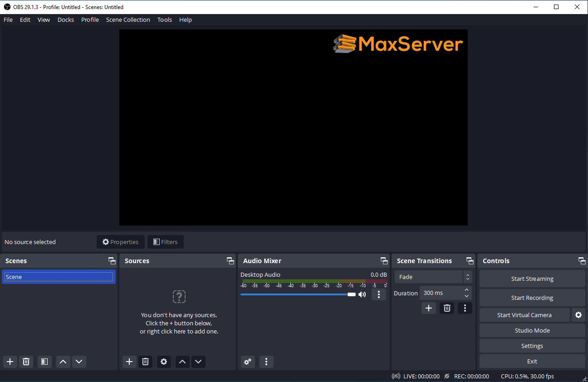The height and width of the screenshot is (382, 588).
Task: Mute Desktop Audio speaker icon
Action: coord(362,294)
